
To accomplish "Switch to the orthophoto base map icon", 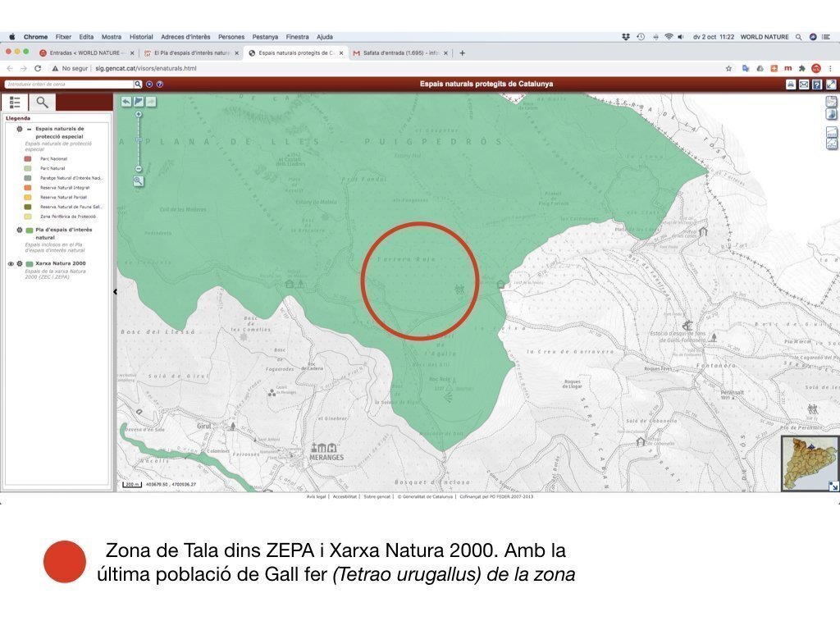I will (x=831, y=114).
